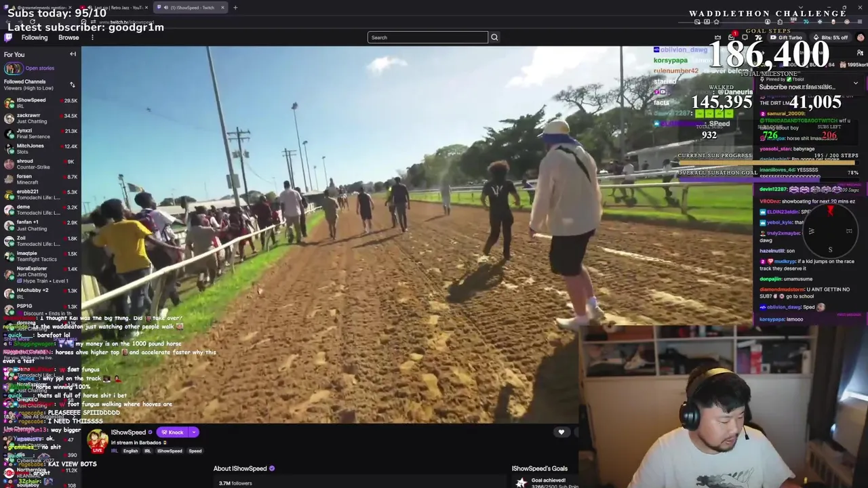Click the Knock button
Screen dimensions: 868x488
[x=172, y=432]
